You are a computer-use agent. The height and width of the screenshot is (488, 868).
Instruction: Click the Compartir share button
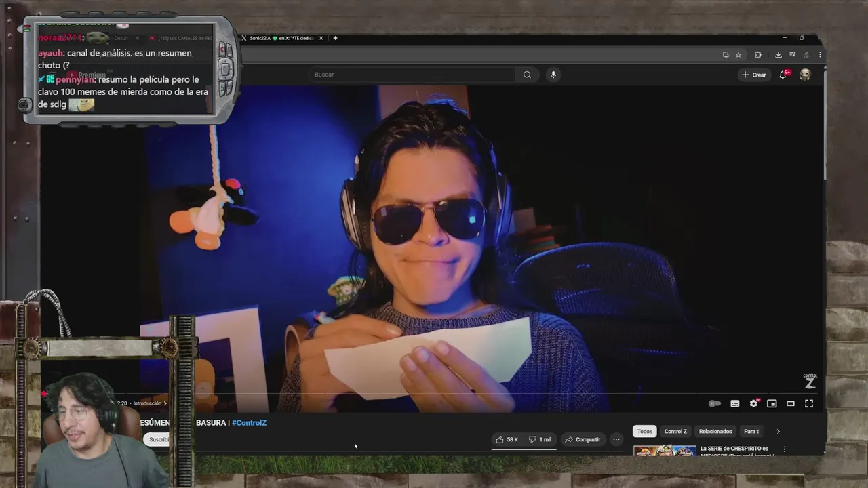[x=583, y=439]
